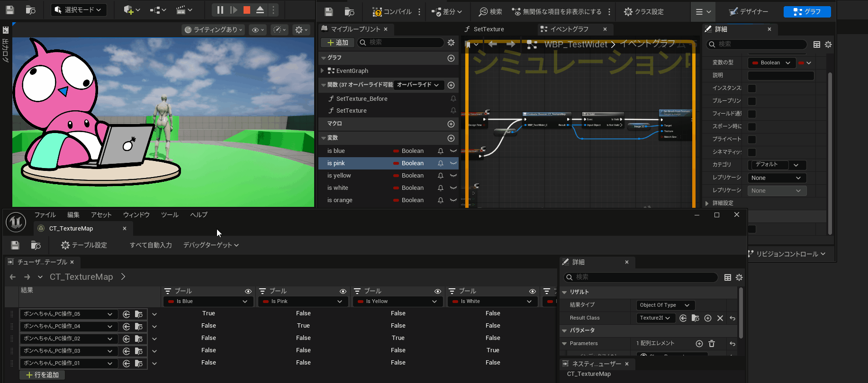Save the CT_TextureMap chooser table
This screenshot has height=383, width=868.
point(15,245)
